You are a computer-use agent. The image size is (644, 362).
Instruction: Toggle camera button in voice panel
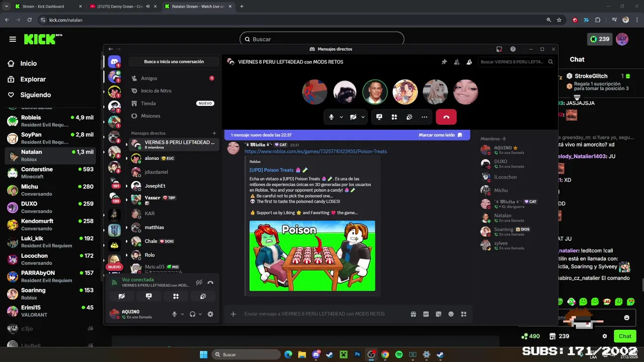click(122, 297)
